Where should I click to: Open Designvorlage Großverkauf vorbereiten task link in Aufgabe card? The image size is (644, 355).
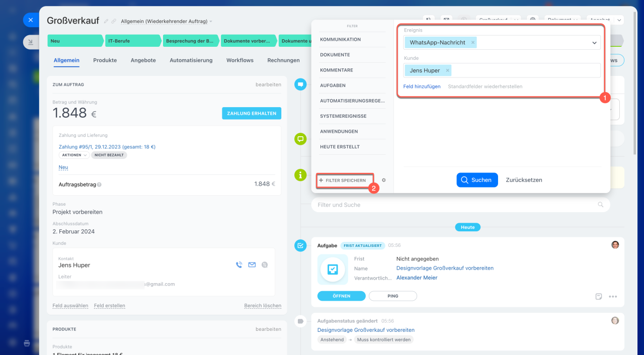pos(445,268)
